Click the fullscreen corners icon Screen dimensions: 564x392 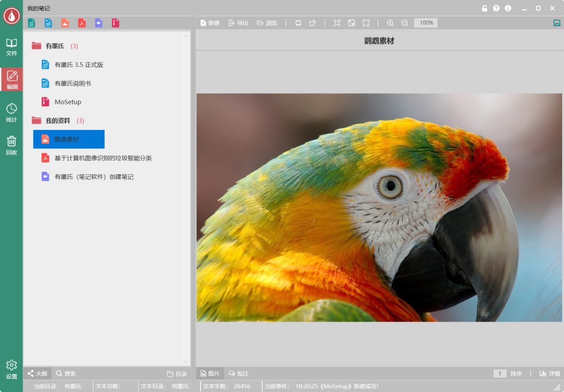click(x=366, y=23)
